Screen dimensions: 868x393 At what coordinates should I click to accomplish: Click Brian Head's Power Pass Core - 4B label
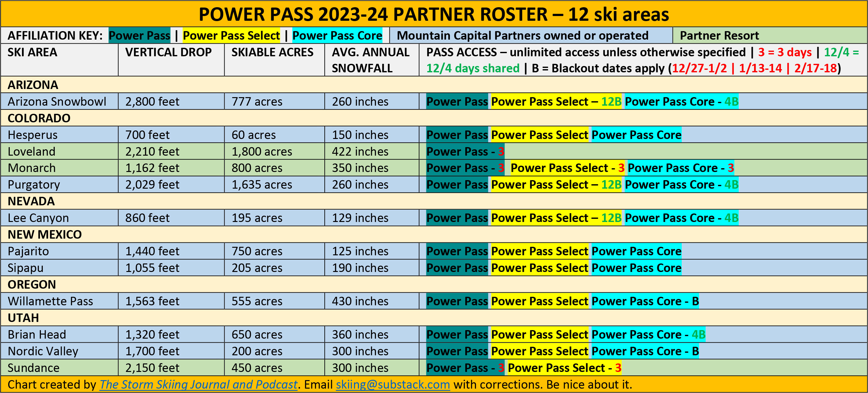point(648,335)
